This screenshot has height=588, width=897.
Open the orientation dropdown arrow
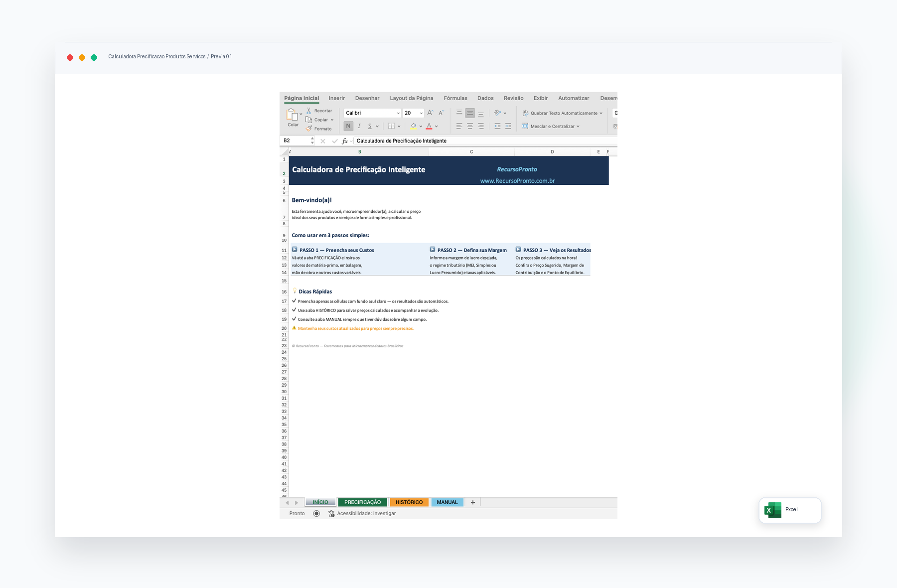[505, 113]
